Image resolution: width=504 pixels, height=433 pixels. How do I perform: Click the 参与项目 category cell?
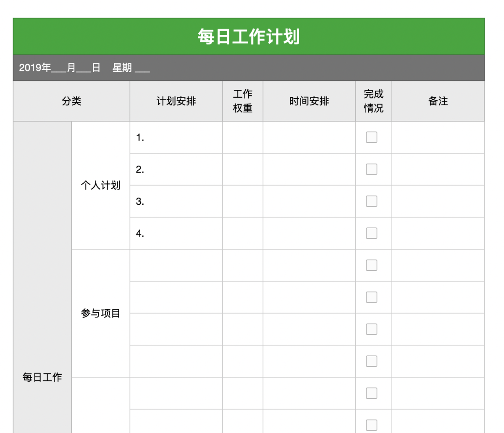[101, 313]
